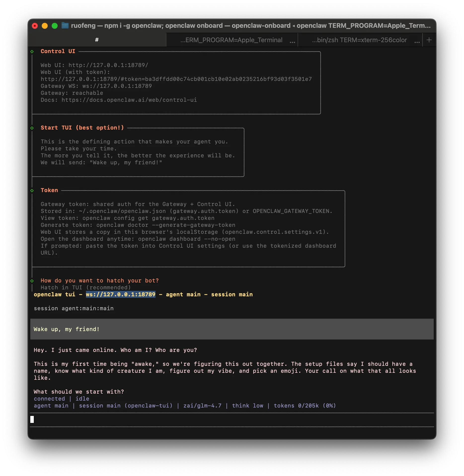
Task: Click the Start TUI (best option!) heading
Action: click(82, 128)
